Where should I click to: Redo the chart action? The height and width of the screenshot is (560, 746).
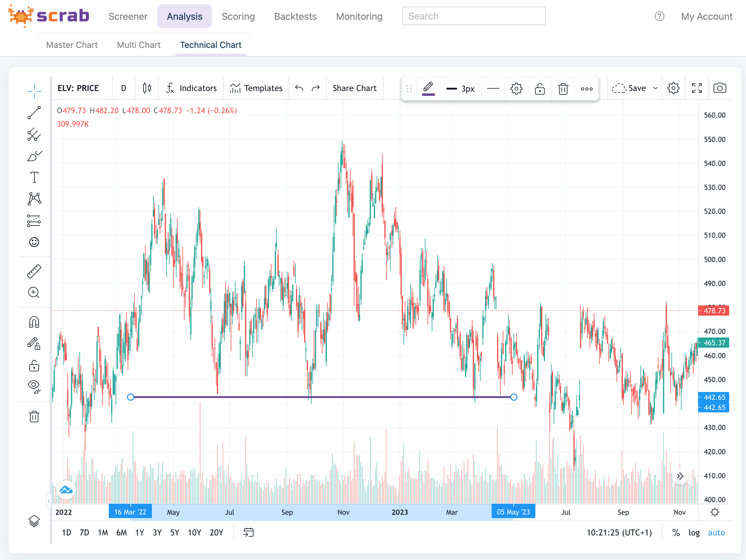click(316, 88)
